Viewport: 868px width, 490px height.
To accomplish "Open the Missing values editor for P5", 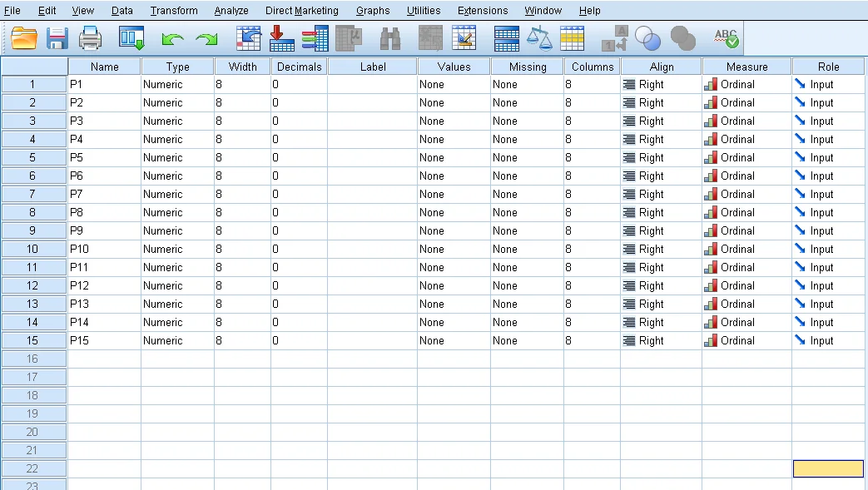I will [526, 157].
